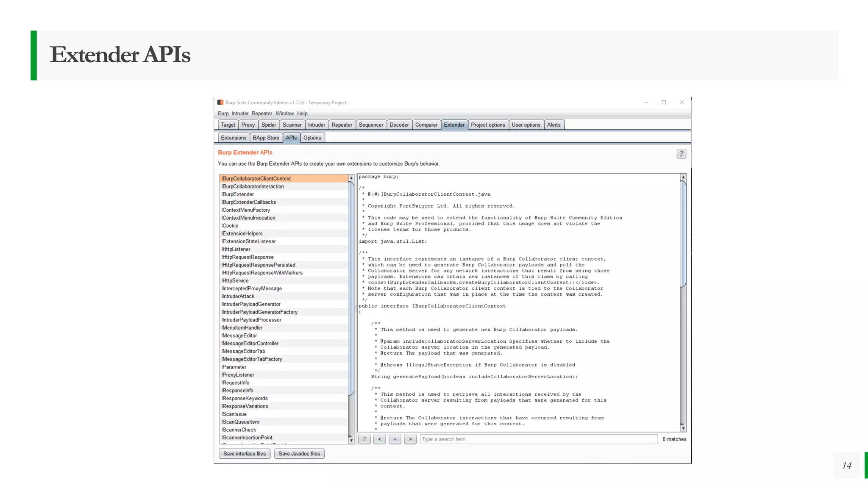This screenshot has height=488, width=868.
Task: Switch to the Sequencer tab
Action: [x=371, y=125]
